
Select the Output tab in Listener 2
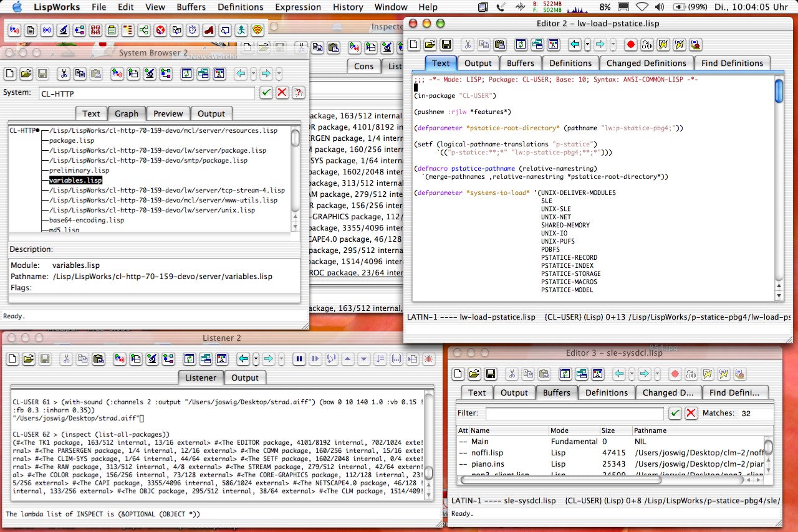pyautogui.click(x=245, y=378)
